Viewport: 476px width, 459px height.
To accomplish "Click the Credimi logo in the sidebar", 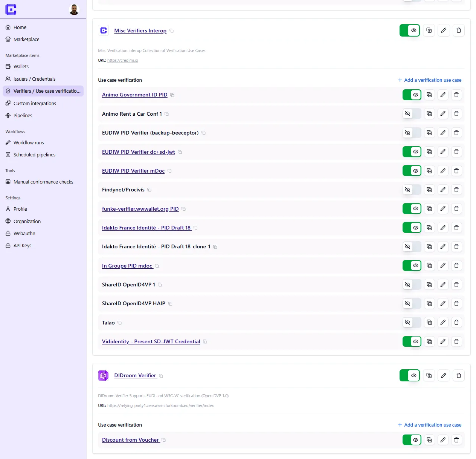I will tap(11, 9).
